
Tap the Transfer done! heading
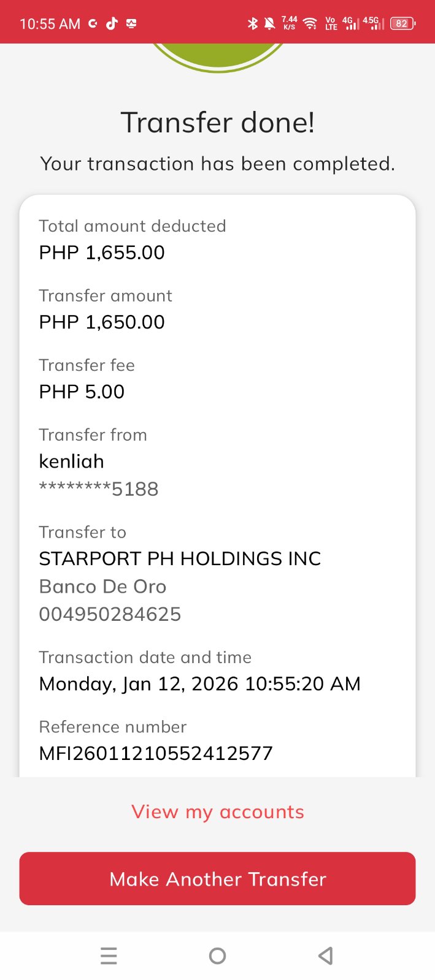217,123
